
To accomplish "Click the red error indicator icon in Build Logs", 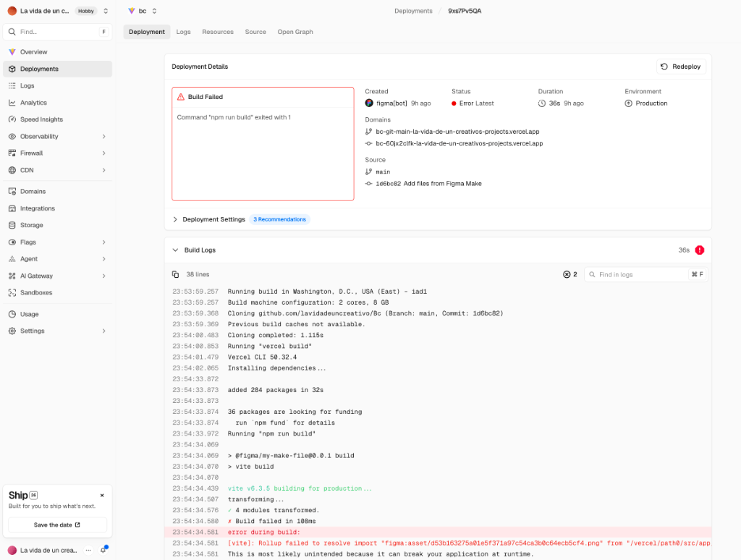I will pyautogui.click(x=700, y=250).
